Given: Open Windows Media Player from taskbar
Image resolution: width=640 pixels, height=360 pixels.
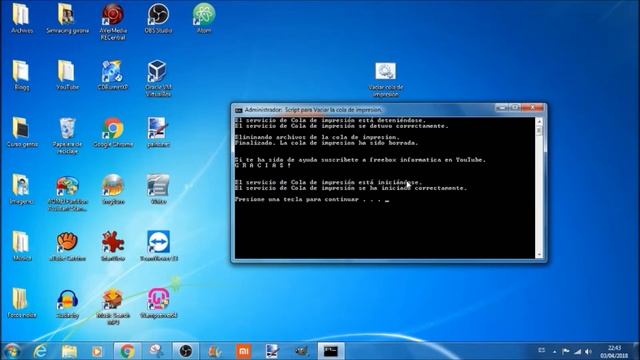Looking at the screenshot, I should click(97, 351).
